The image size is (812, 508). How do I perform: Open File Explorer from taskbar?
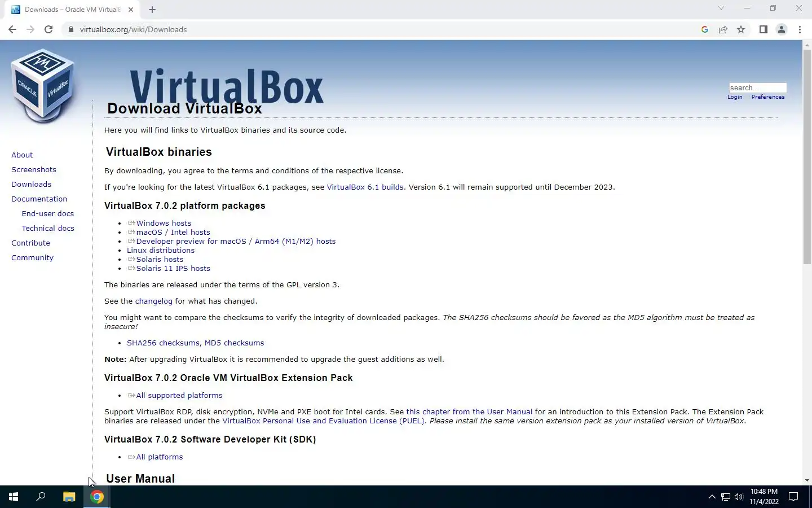click(69, 497)
